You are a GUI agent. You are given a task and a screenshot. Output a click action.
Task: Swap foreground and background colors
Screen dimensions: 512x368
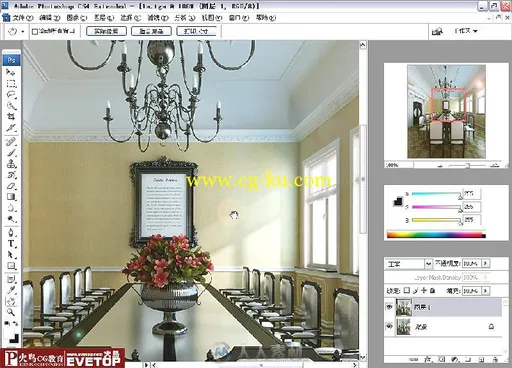[x=16, y=323]
